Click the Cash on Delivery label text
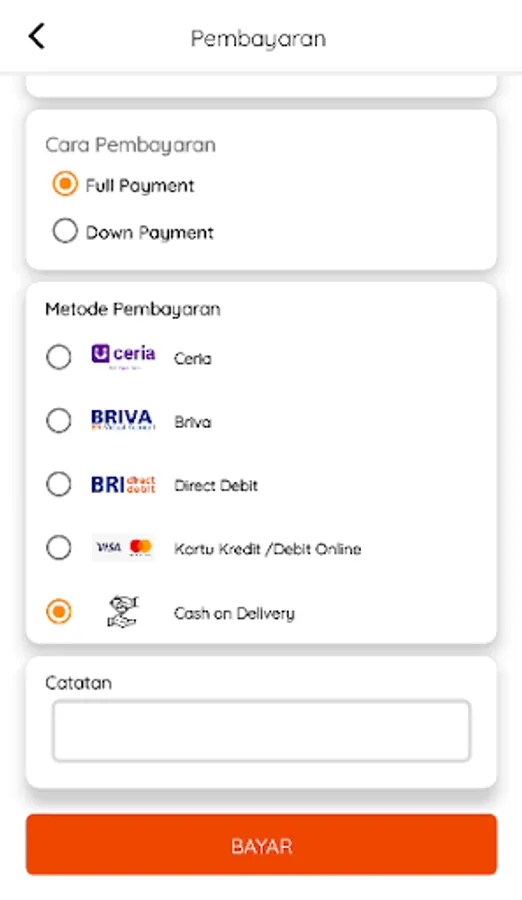The width and height of the screenshot is (522, 900). [234, 613]
